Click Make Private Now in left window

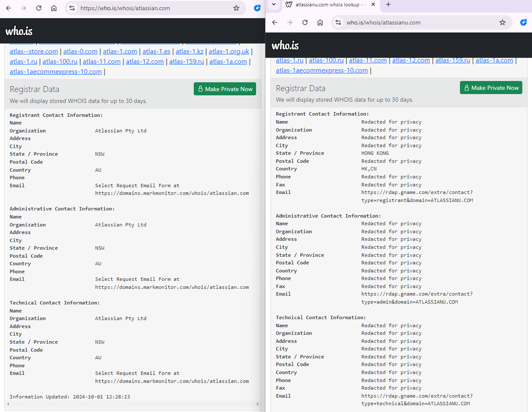pyautogui.click(x=225, y=89)
